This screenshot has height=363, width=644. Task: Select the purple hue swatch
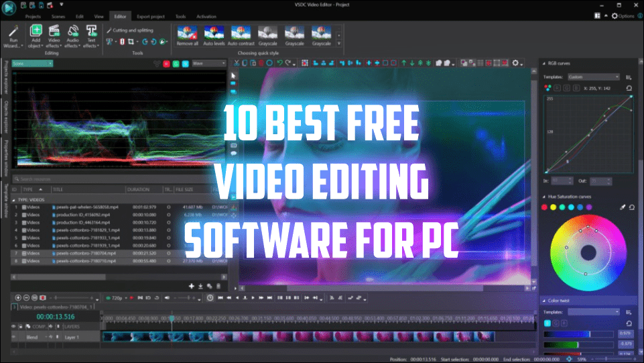coord(589,207)
